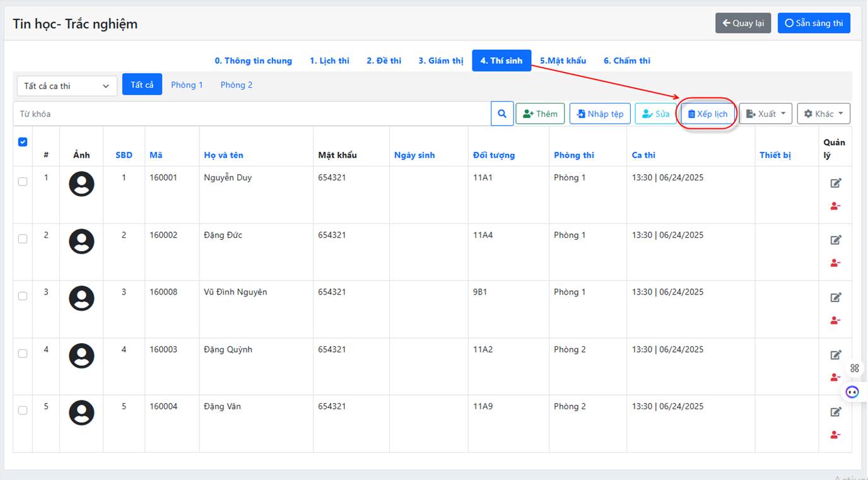Focus the Từ khóa search field
The height and width of the screenshot is (480, 868).
[x=252, y=114]
